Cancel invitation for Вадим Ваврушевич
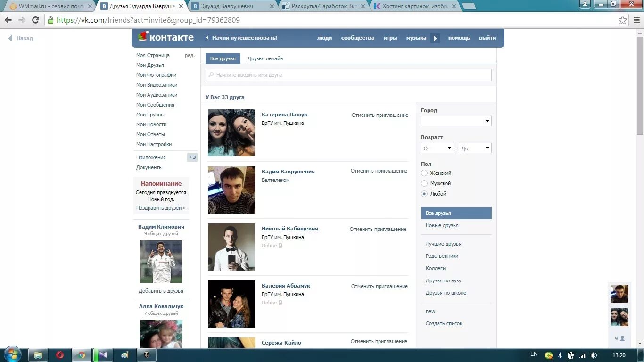The width and height of the screenshot is (644, 362). [x=379, y=171]
